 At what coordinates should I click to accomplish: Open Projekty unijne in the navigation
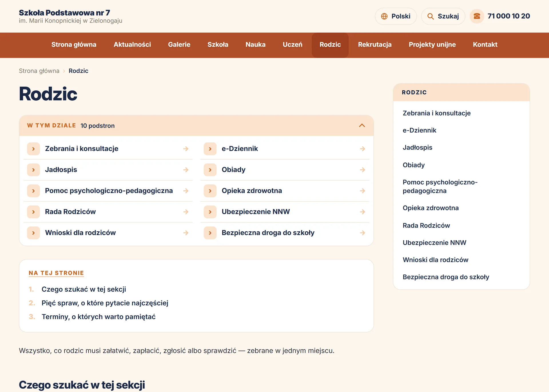coord(432,45)
